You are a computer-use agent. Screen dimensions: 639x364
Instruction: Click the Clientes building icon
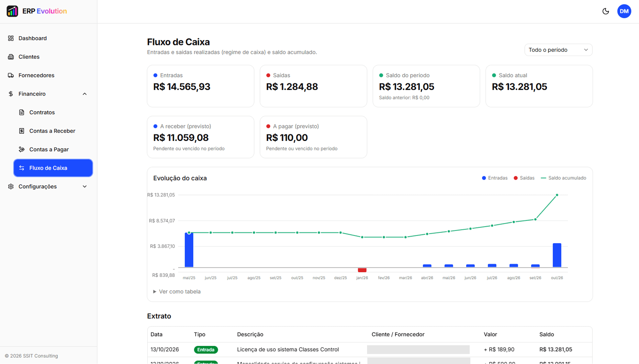click(11, 57)
